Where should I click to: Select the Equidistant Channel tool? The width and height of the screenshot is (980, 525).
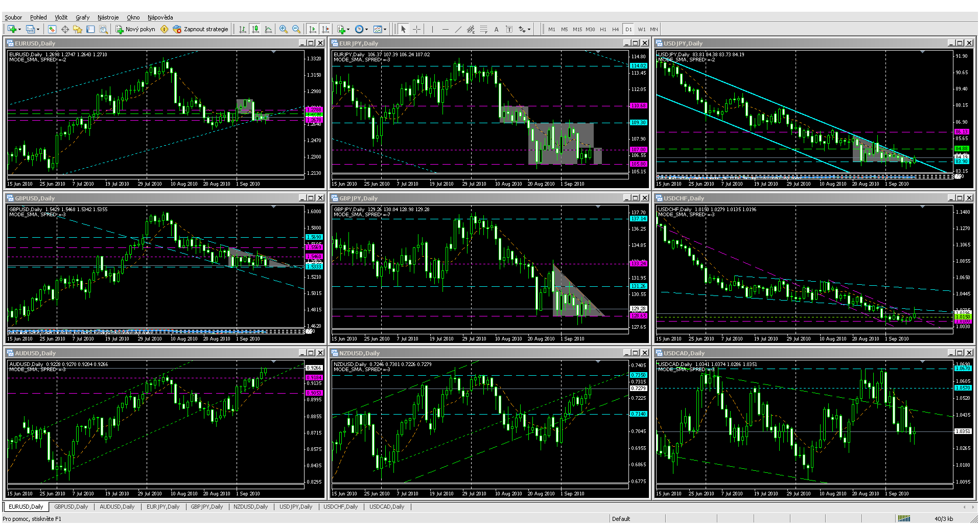coord(471,29)
